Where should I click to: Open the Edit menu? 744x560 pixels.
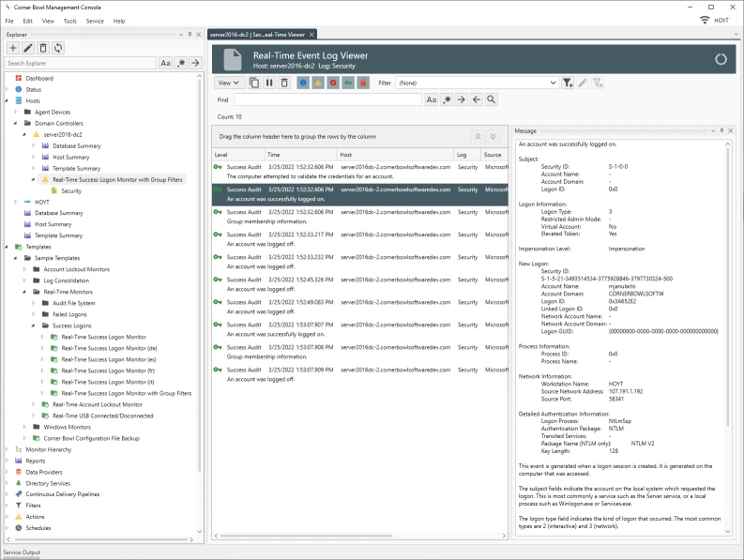[27, 21]
